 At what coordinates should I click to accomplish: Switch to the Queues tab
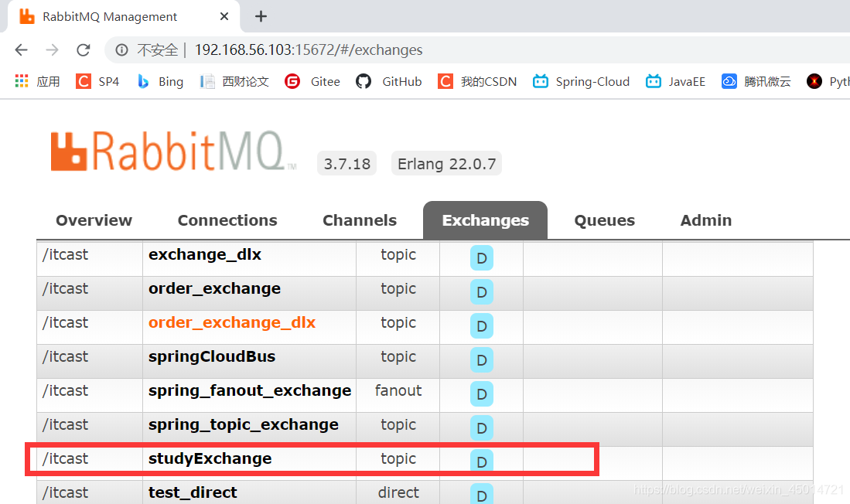coord(604,220)
